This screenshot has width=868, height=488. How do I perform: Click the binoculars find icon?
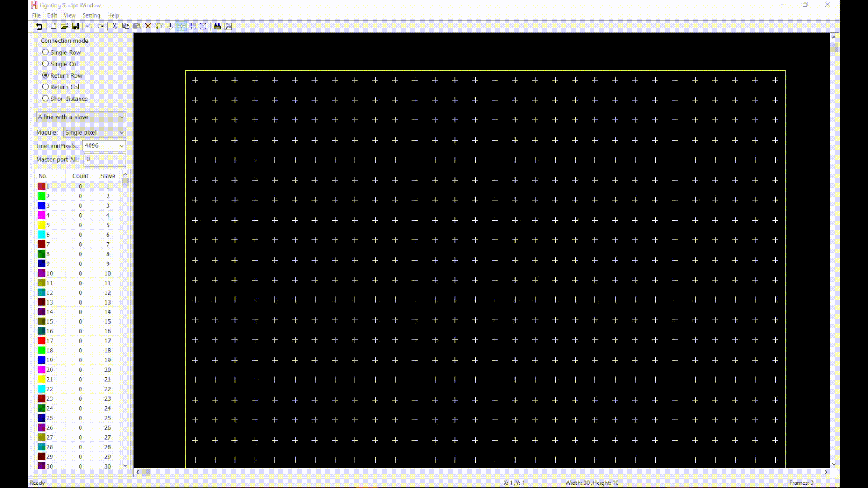(x=217, y=26)
